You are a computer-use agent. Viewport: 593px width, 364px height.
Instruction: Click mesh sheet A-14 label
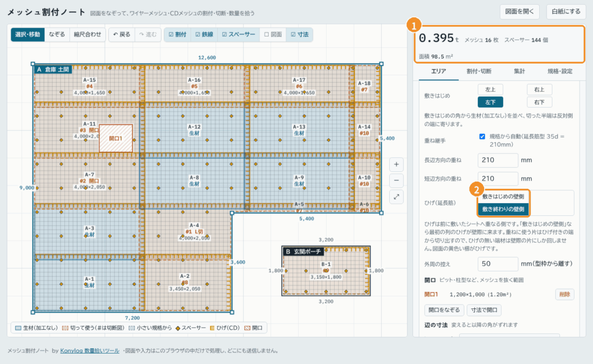364,127
